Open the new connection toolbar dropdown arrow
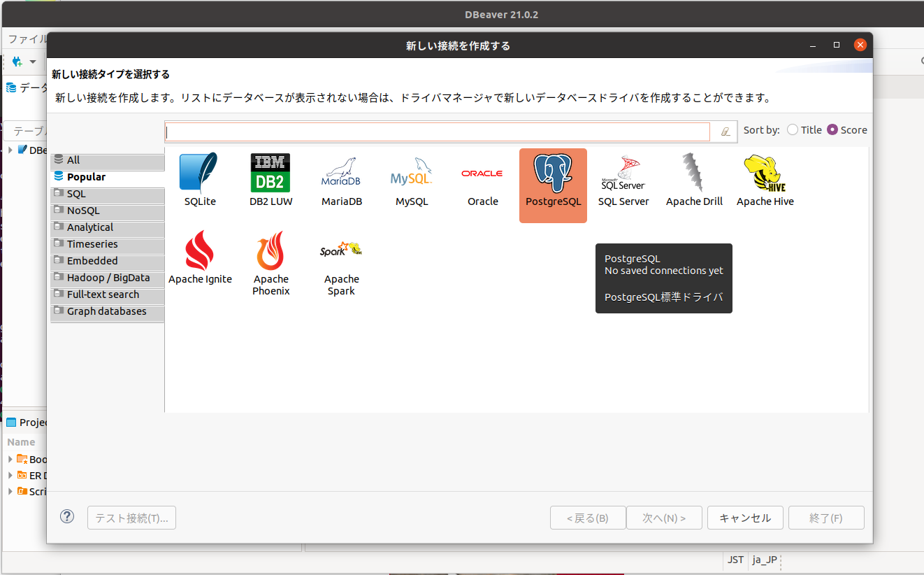This screenshot has height=575, width=924. coord(32,62)
